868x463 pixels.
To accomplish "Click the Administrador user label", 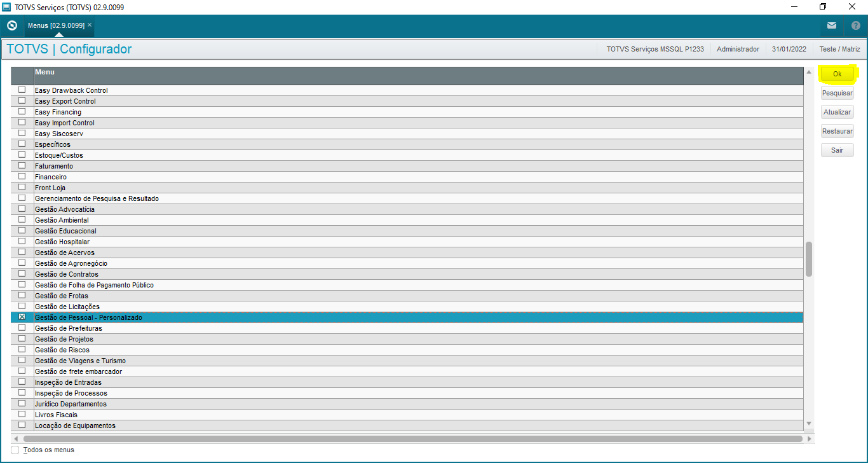I will [x=738, y=49].
